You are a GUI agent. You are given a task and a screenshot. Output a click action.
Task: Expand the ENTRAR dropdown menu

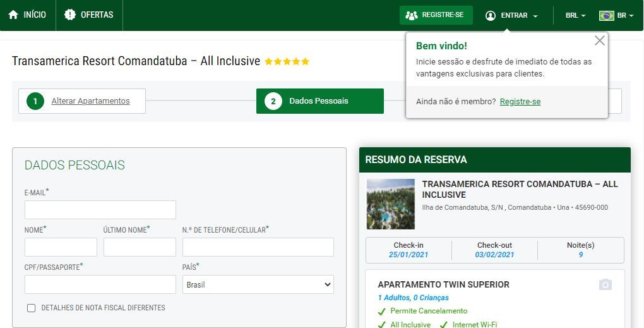(x=512, y=16)
